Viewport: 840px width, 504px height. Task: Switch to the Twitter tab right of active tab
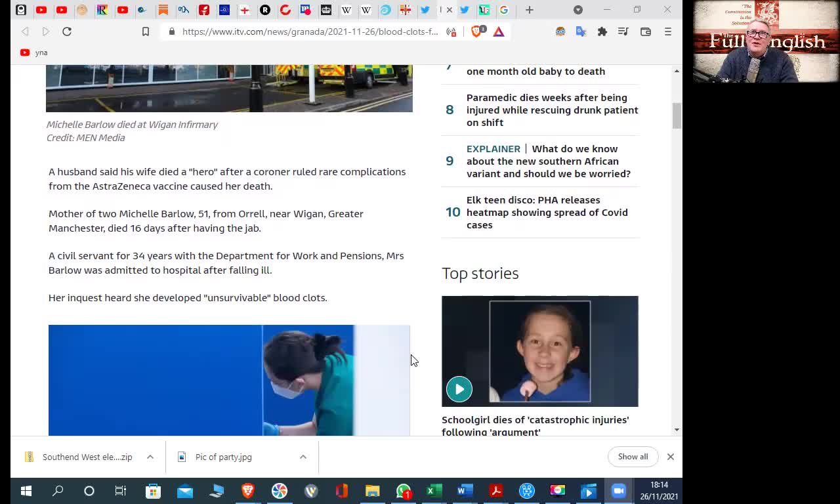pyautogui.click(x=465, y=10)
